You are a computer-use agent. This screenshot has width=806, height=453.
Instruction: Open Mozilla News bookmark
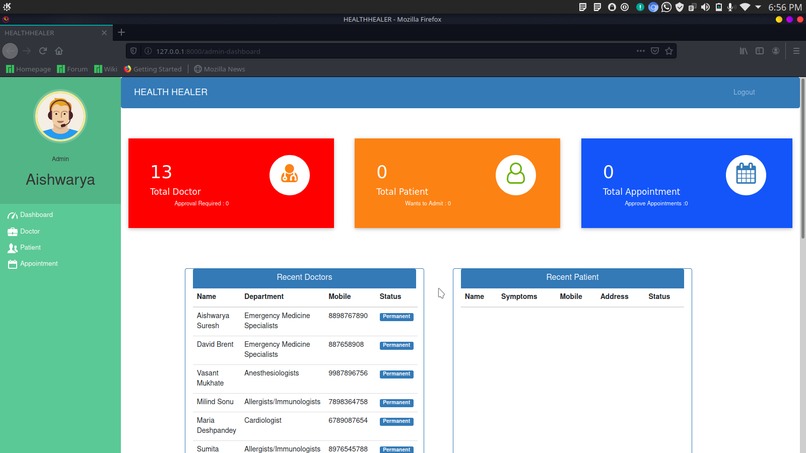pyautogui.click(x=219, y=69)
